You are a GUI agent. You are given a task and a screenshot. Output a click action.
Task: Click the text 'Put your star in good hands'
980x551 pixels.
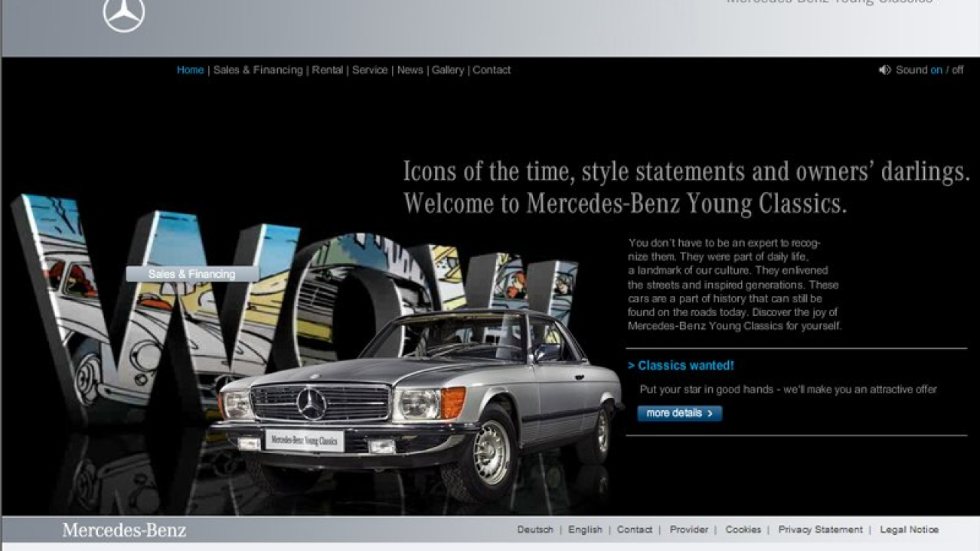point(707,390)
